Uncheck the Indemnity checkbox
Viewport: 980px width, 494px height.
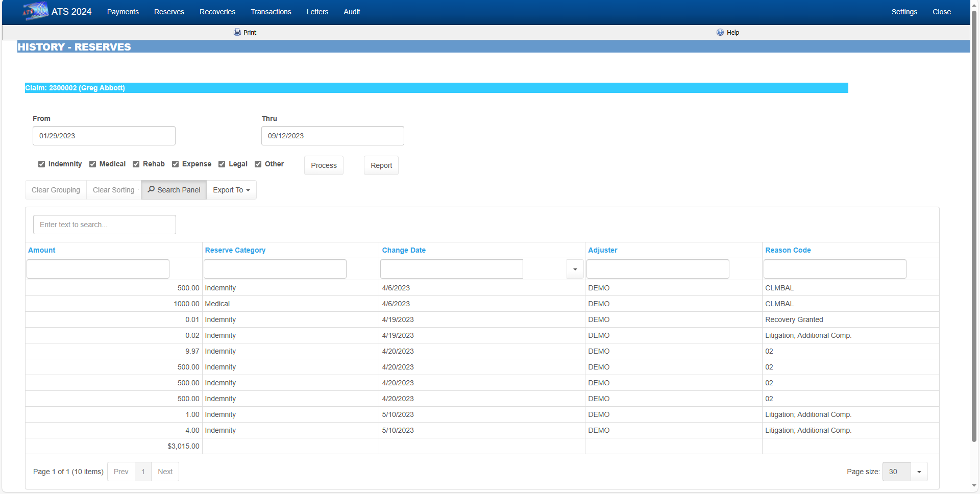[x=42, y=164]
